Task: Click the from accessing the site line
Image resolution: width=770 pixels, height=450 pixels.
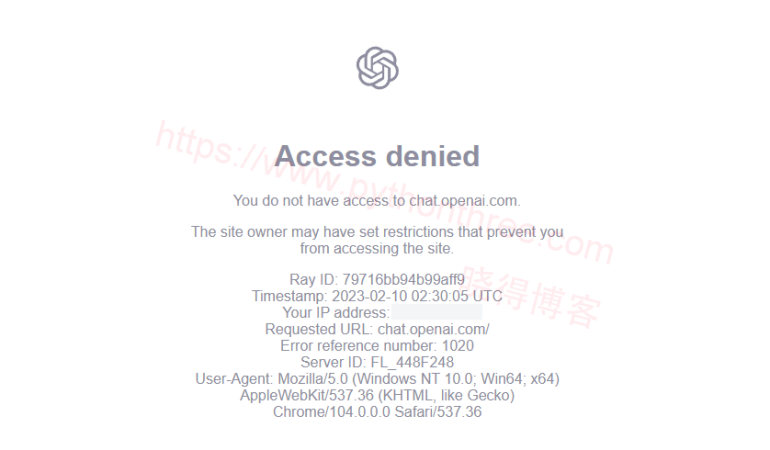Action: coord(377,249)
